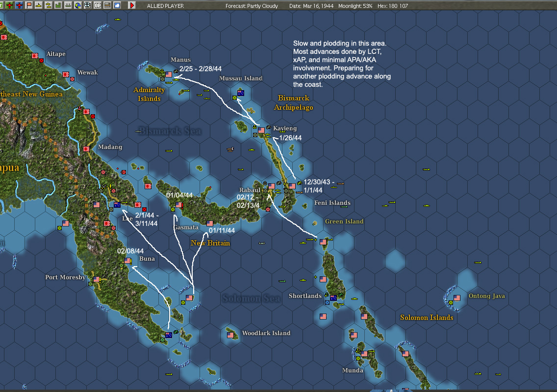Click the Moonlight: 53% status text
557x392 pixels.
click(x=355, y=6)
